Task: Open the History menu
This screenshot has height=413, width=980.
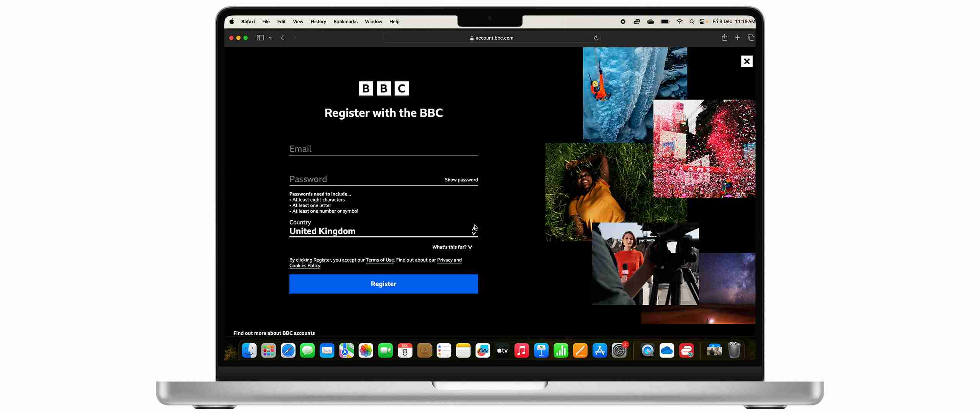Action: click(x=318, y=21)
